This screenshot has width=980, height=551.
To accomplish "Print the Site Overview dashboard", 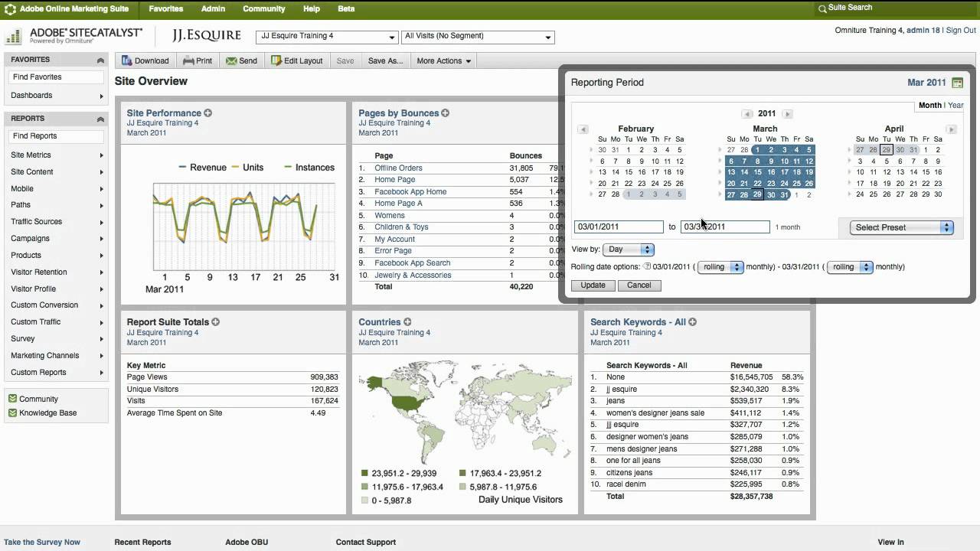I will 198,60.
